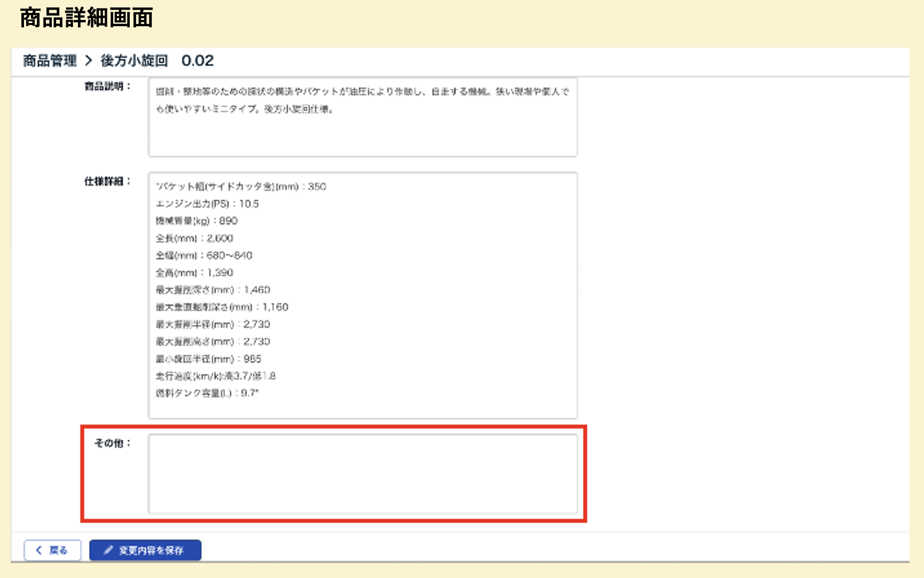Place cursor on the 燃料タンク容量 line
This screenshot has width=924, height=578.
pos(207,393)
